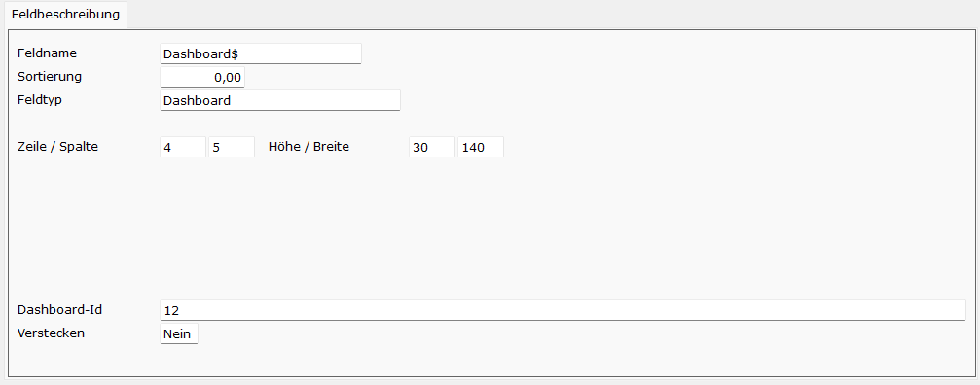Viewport: 980px width, 385px height.
Task: Click the Zeile / Spalte label
Action: [58, 147]
